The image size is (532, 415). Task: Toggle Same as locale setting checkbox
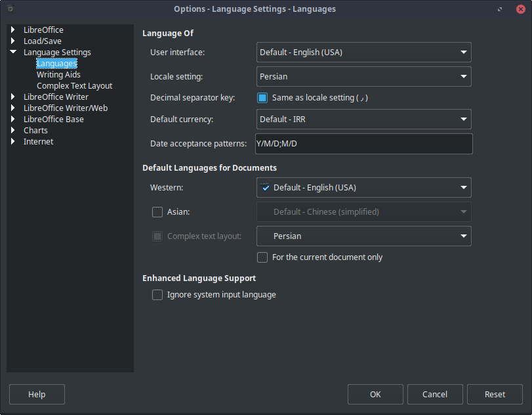pyautogui.click(x=262, y=98)
